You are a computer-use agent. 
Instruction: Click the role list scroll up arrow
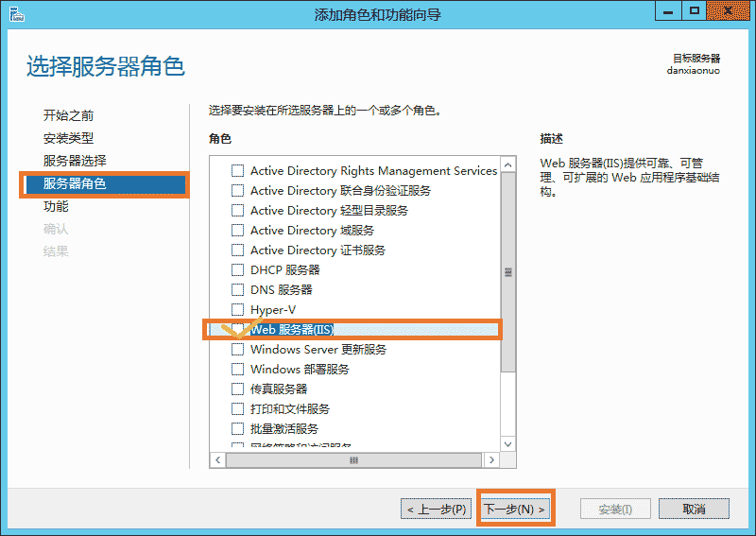(x=507, y=165)
